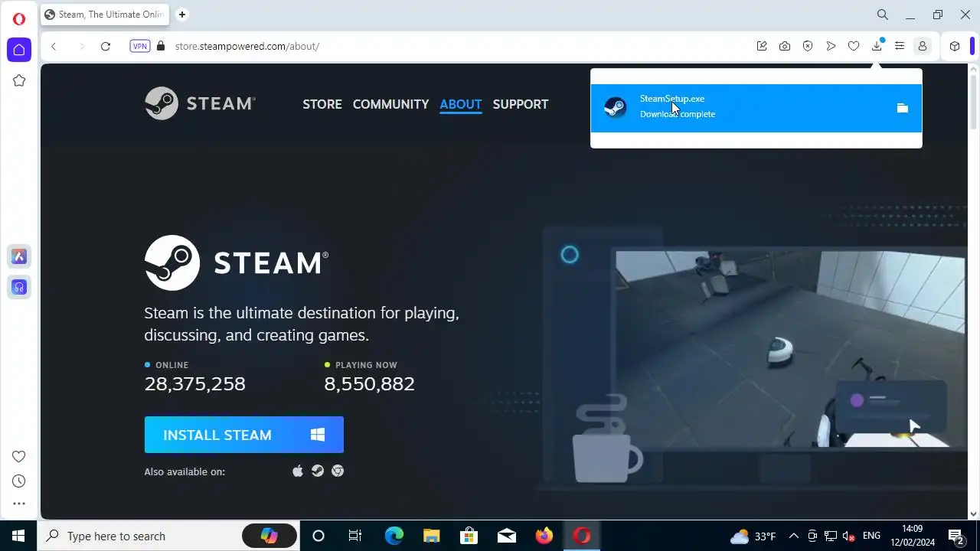The height and width of the screenshot is (551, 980).
Task: Open the Easy Setup sliders icon
Action: 900,46
